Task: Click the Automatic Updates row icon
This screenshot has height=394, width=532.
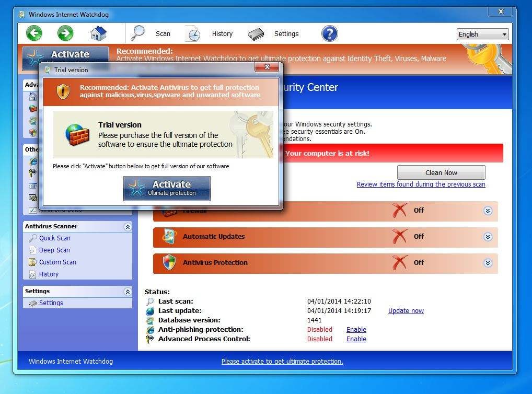Action: pos(169,237)
